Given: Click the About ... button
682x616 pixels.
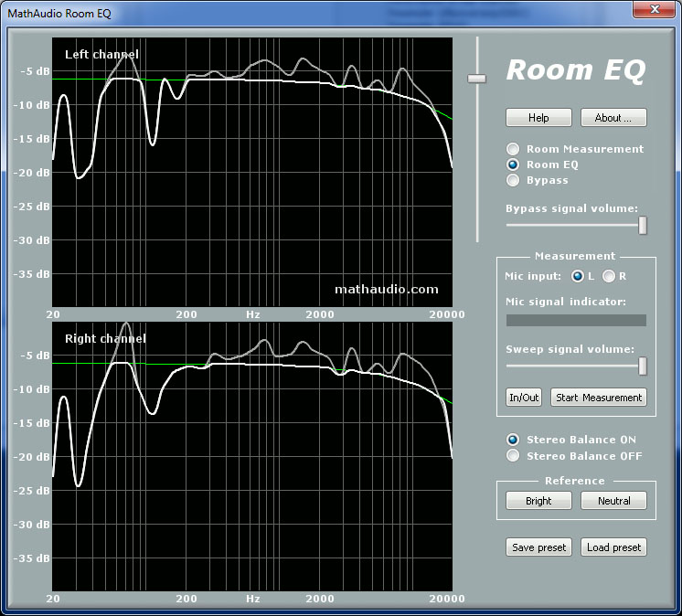Looking at the screenshot, I should tap(613, 118).
